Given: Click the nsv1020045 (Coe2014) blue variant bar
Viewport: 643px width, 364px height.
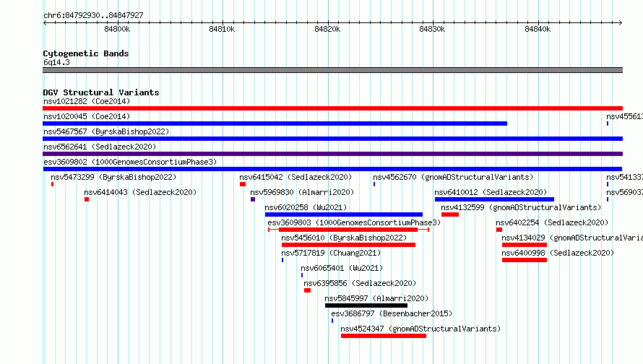Looking at the screenshot, I should pos(275,123).
